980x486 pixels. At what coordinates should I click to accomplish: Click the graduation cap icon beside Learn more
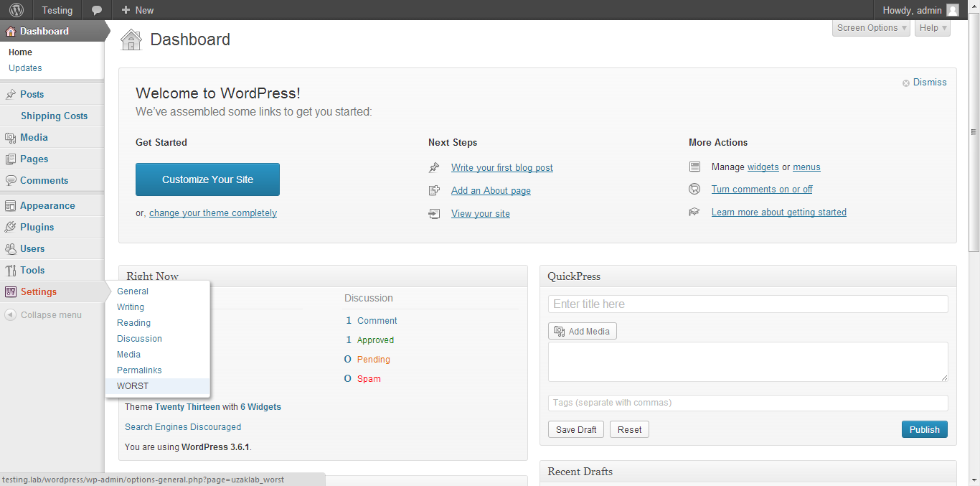(694, 212)
